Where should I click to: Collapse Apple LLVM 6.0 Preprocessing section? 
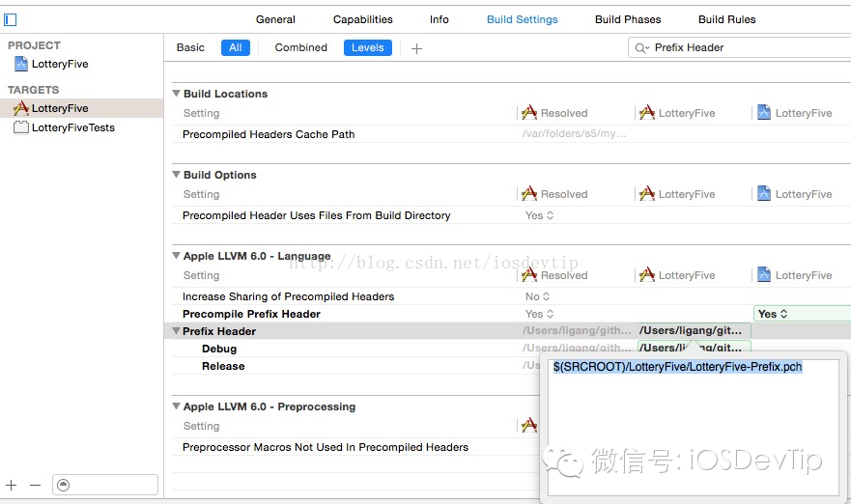(x=177, y=406)
